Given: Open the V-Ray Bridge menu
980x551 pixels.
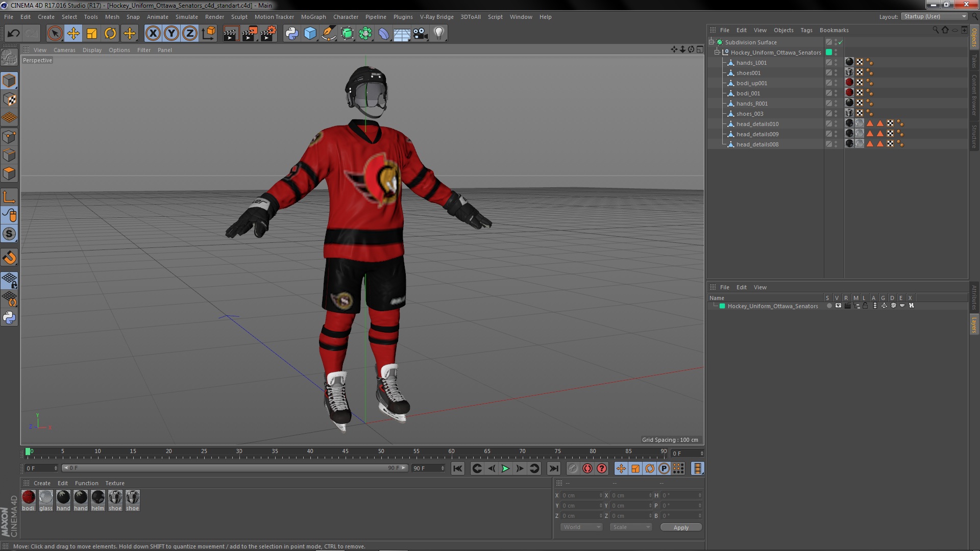Looking at the screenshot, I should point(437,17).
